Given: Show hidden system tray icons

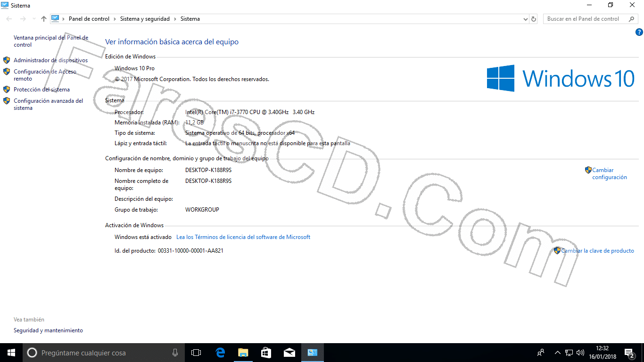Looking at the screenshot, I should click(x=558, y=353).
